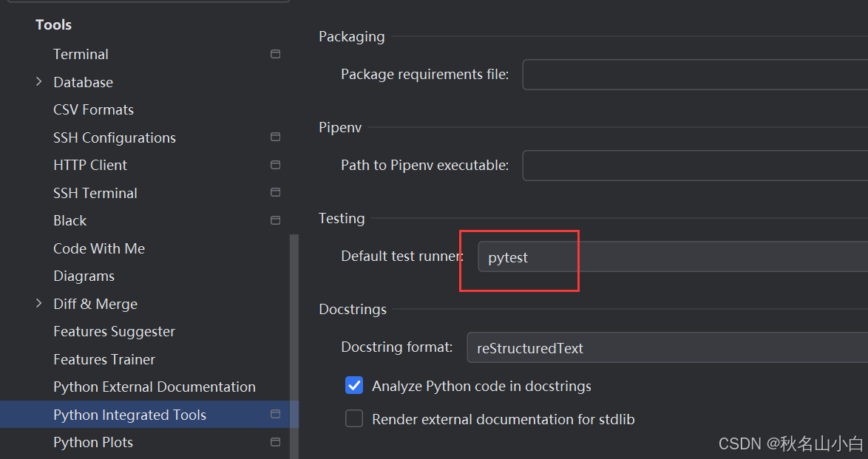Click Path to Pipenv executable field
Screen dimensions: 868x459
pos(695,165)
